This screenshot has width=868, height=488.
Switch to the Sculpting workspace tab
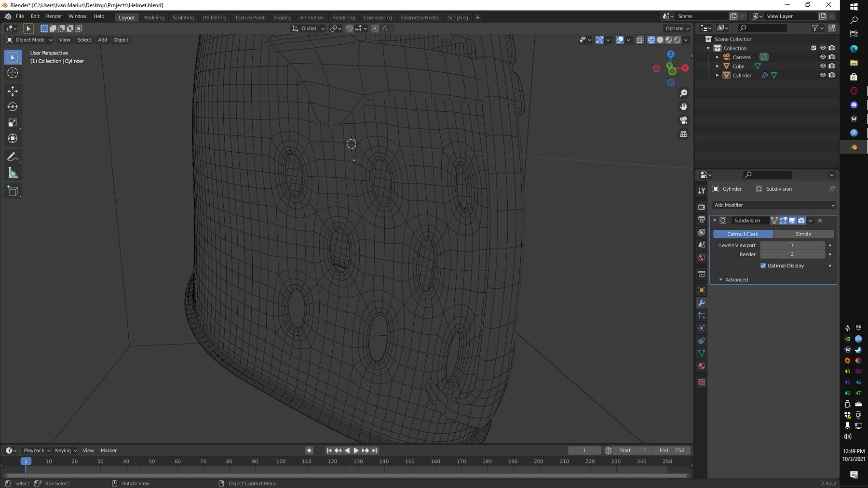[183, 17]
